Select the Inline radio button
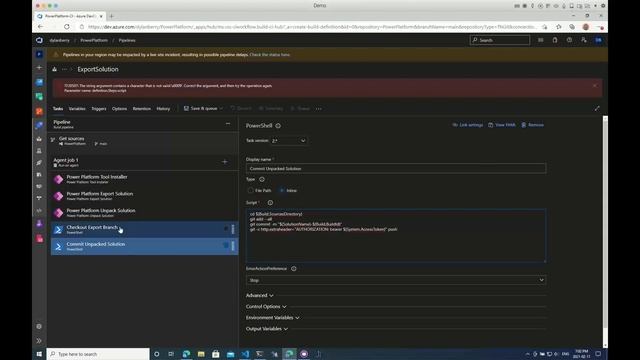The image size is (640, 360). coord(282,191)
